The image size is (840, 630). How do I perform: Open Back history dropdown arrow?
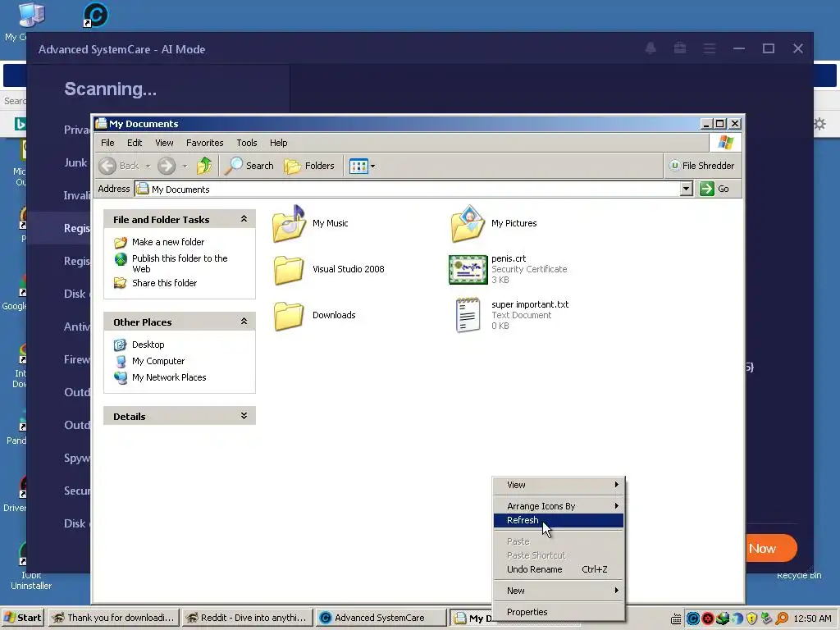(148, 166)
